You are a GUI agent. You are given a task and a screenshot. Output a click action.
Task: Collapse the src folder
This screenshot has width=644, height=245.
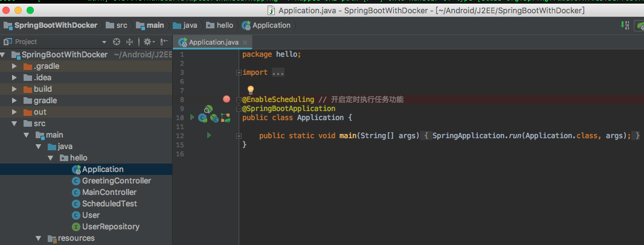tap(14, 124)
